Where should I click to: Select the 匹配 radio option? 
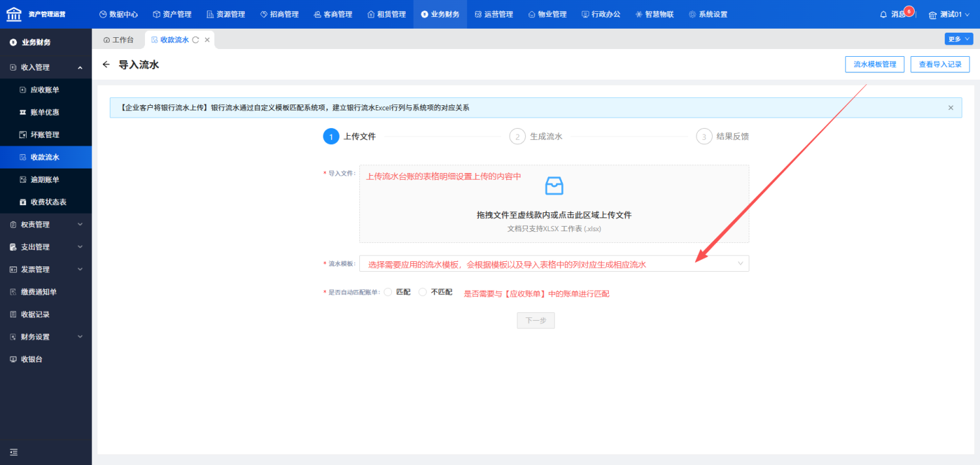[388, 292]
